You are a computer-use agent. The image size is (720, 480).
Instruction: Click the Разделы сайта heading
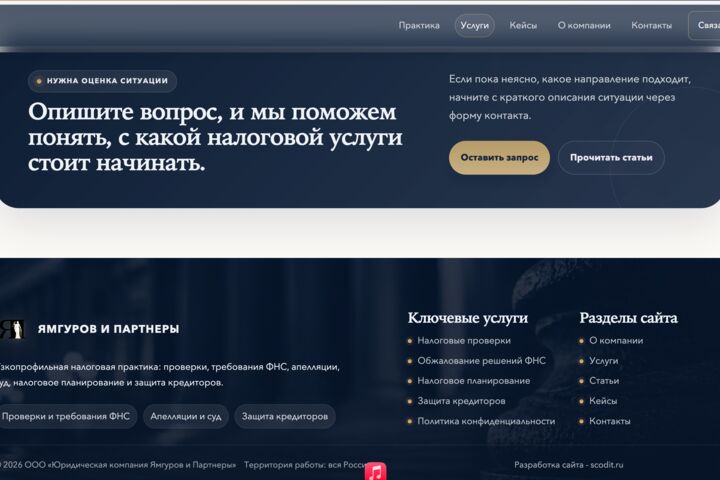(628, 318)
